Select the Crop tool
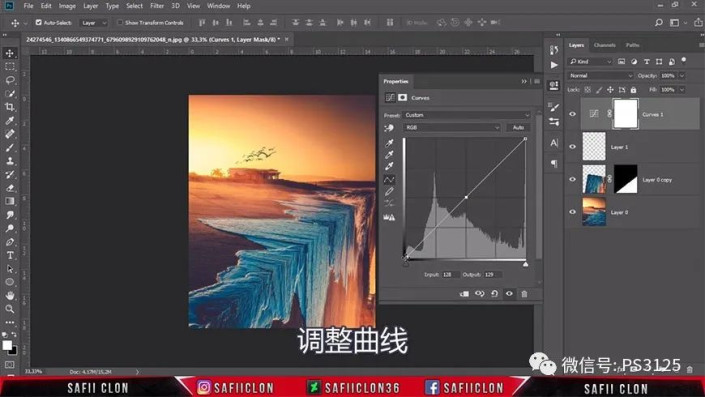 pos(9,107)
